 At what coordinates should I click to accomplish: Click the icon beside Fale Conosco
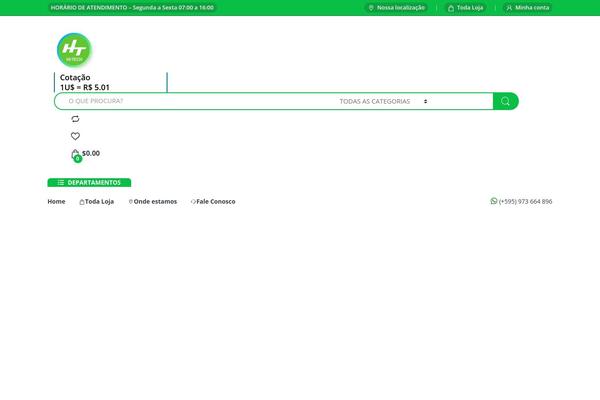coord(193,202)
